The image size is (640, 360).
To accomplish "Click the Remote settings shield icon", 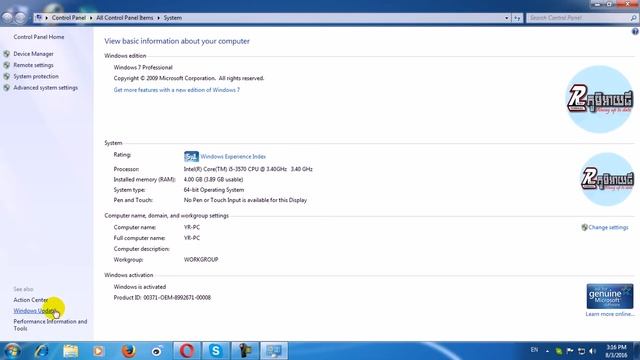I will coord(7,65).
